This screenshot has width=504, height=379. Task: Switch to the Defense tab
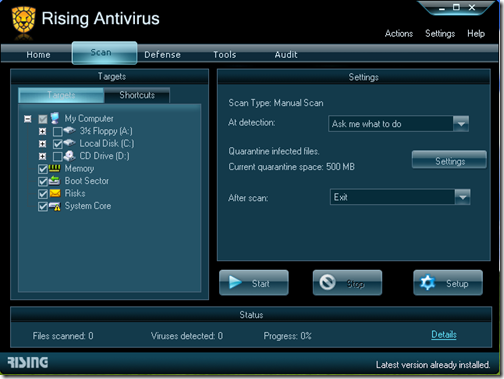click(x=162, y=55)
